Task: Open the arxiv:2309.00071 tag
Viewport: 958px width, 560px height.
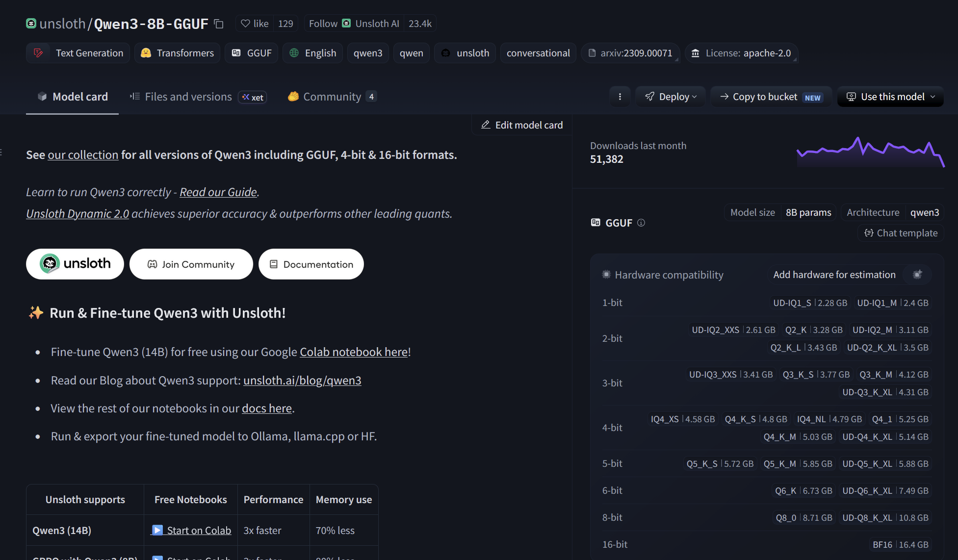Action: 630,53
